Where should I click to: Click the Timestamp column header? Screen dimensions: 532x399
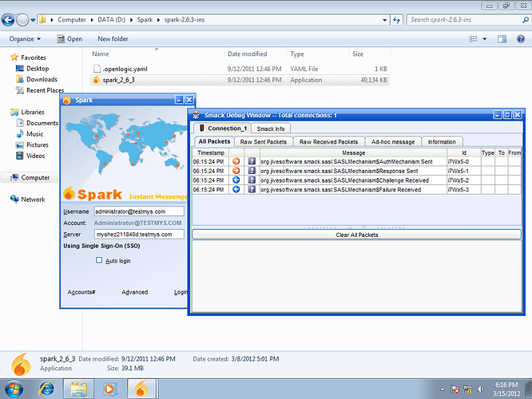click(x=211, y=153)
